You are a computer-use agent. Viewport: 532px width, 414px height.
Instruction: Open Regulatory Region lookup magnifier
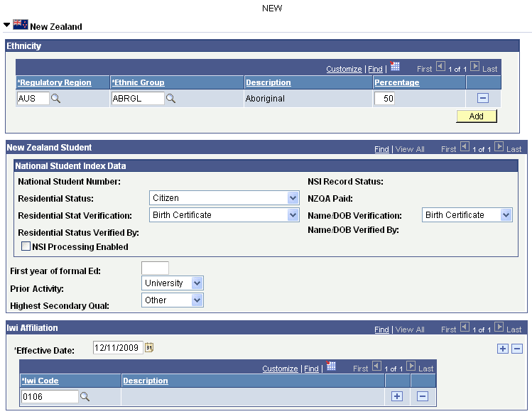tap(55, 99)
